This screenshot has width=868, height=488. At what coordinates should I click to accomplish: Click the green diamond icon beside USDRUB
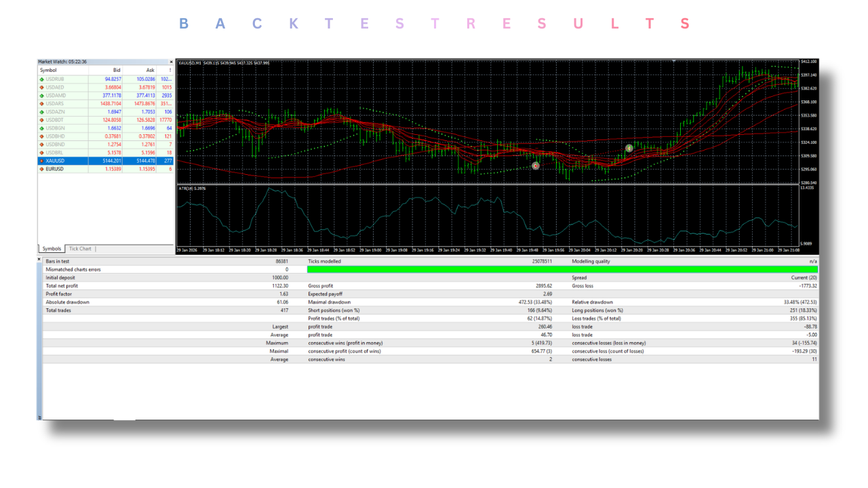click(42, 79)
